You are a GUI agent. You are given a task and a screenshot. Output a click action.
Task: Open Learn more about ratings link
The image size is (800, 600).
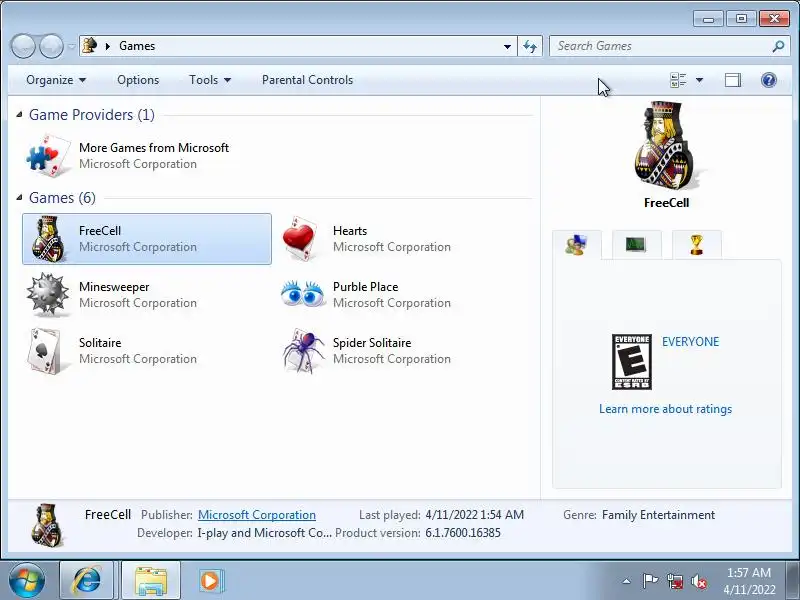[665, 409]
